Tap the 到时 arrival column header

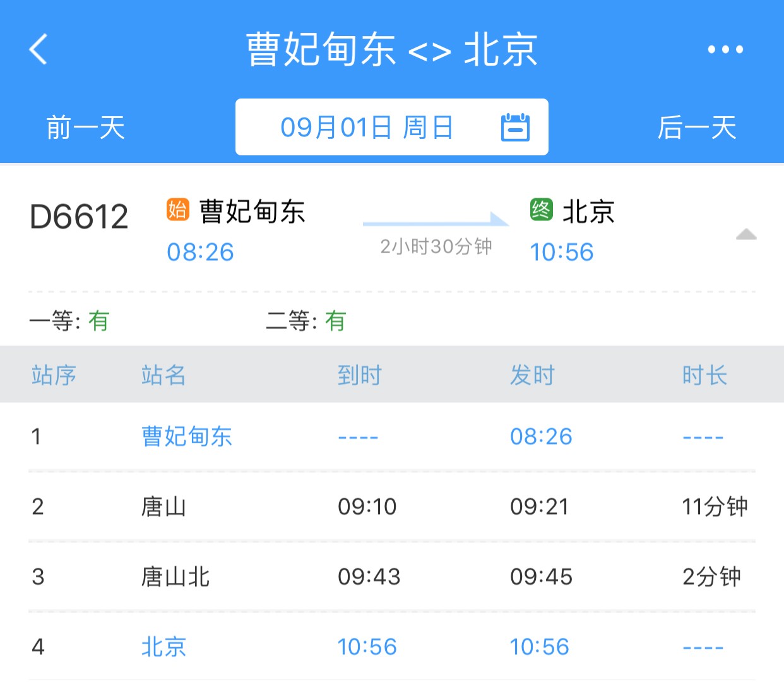[x=359, y=375]
